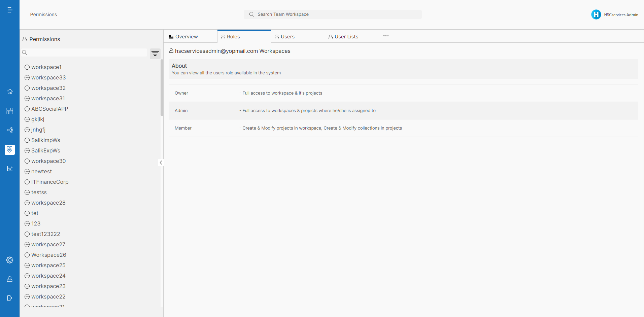Image resolution: width=644 pixels, height=317 pixels.
Task: Open the analytics chart section in sidebar
Action: [x=10, y=169]
